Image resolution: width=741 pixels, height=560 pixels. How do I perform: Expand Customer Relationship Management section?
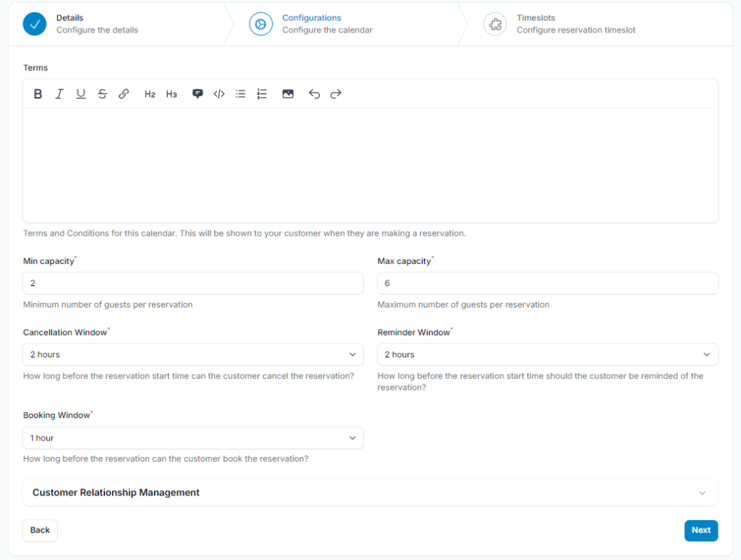click(370, 493)
